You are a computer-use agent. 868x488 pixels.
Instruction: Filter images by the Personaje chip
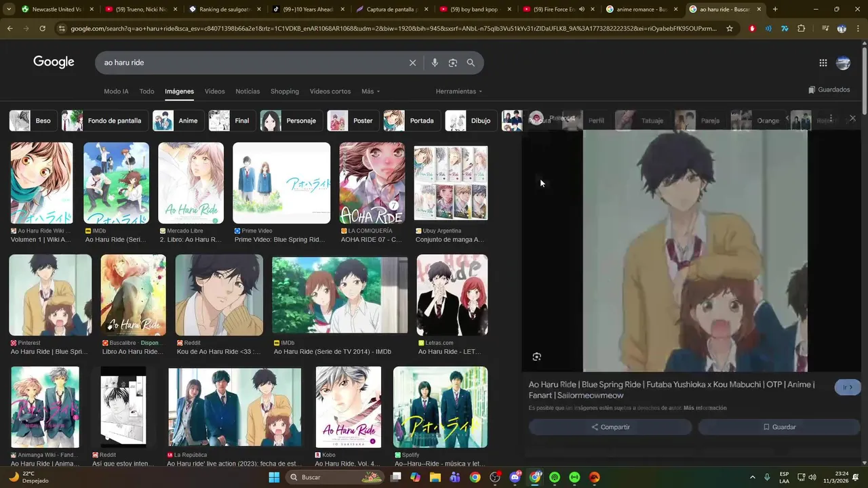[x=291, y=121]
